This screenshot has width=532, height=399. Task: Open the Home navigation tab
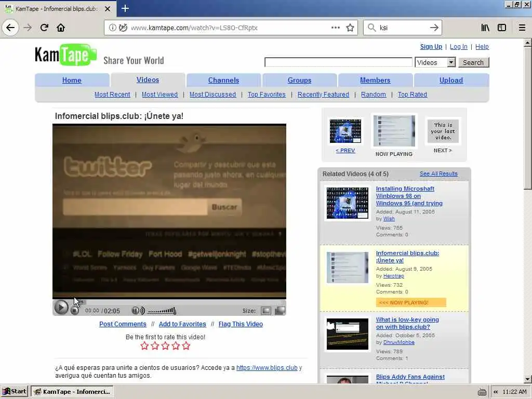click(x=72, y=81)
